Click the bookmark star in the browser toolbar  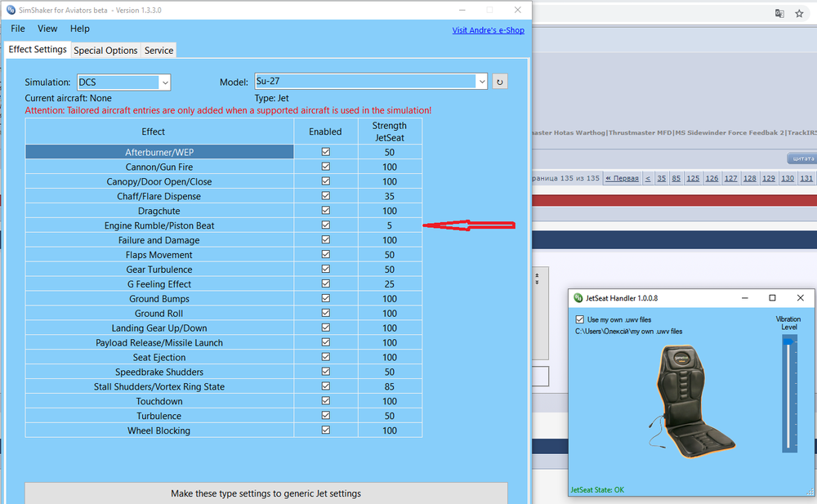[799, 14]
